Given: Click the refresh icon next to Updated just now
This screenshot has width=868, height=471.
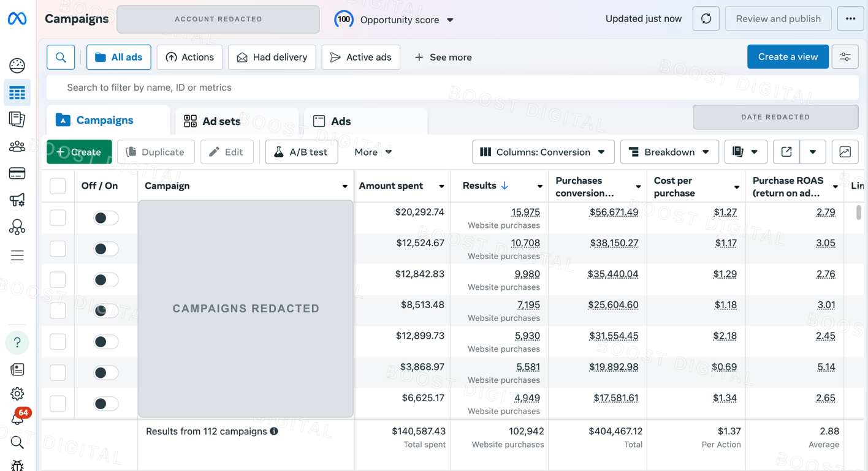Looking at the screenshot, I should pyautogui.click(x=706, y=19).
